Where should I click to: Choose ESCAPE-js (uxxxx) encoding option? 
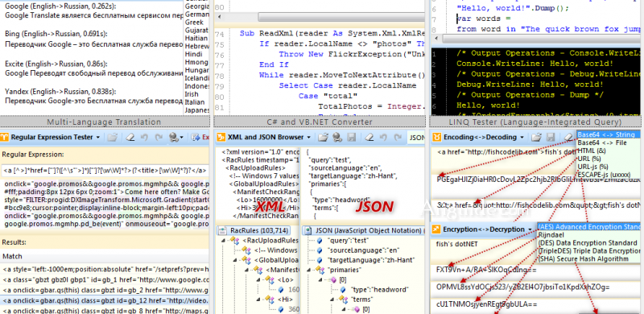coord(609,175)
